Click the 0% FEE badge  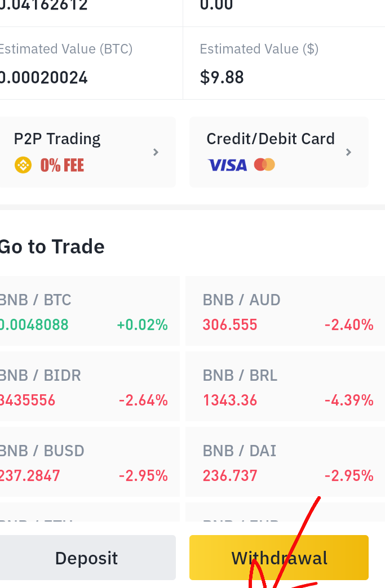click(62, 166)
